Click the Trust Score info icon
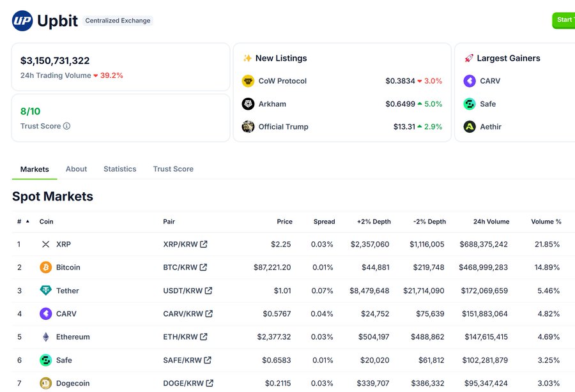This screenshot has height=392, width=575. pyautogui.click(x=66, y=126)
